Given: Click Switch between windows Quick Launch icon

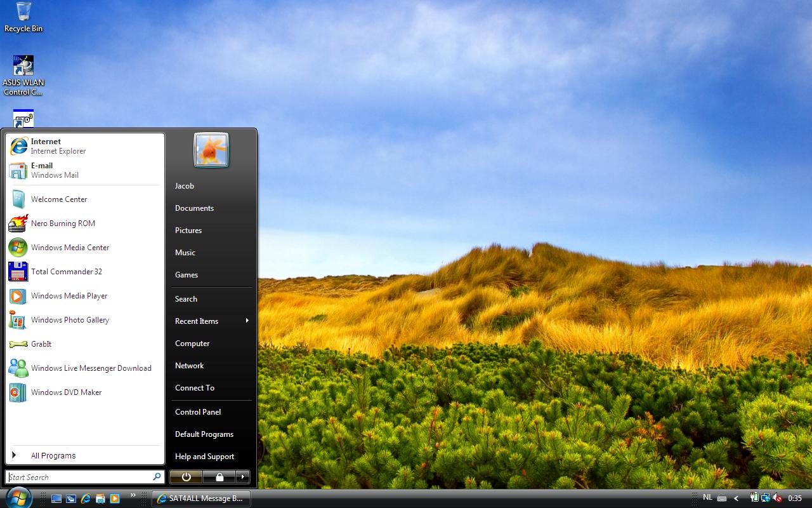Looking at the screenshot, I should [x=71, y=498].
